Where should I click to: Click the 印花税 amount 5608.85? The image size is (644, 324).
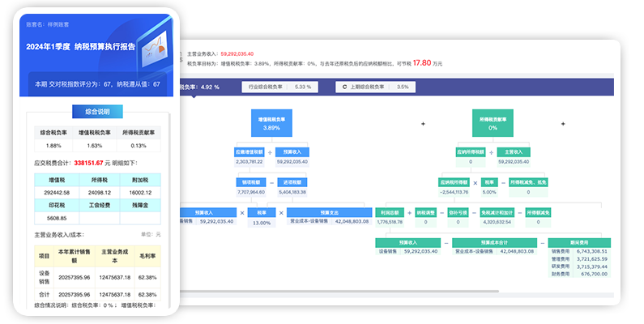click(57, 219)
